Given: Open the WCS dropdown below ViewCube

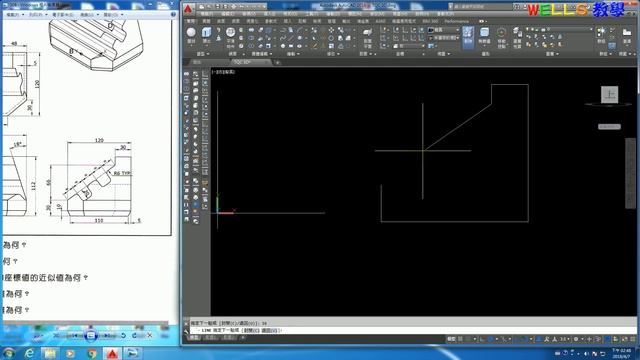Looking at the screenshot, I should point(609,127).
